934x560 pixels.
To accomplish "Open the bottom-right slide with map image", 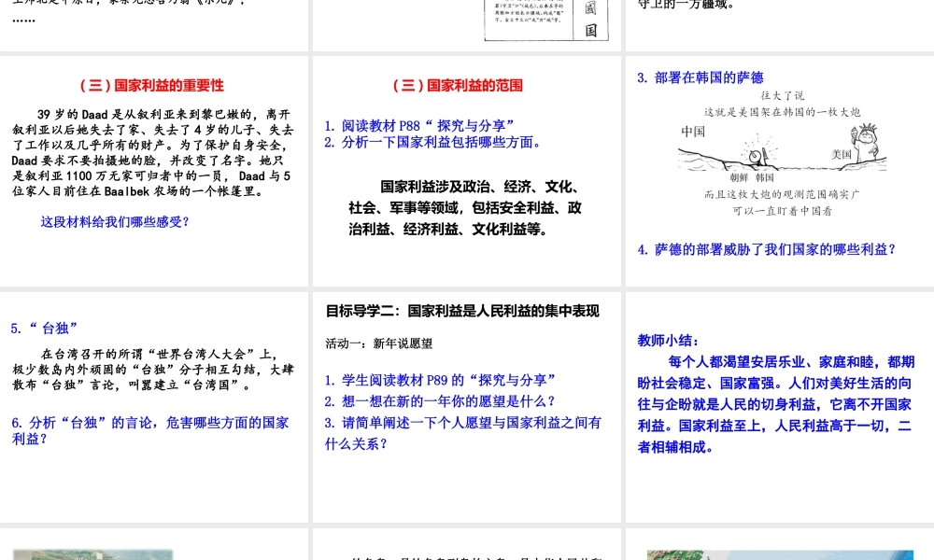I will point(779,546).
